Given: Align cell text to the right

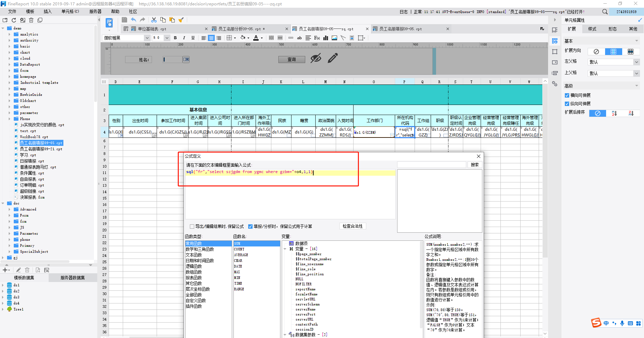Looking at the screenshot, I should pyautogui.click(x=219, y=38).
